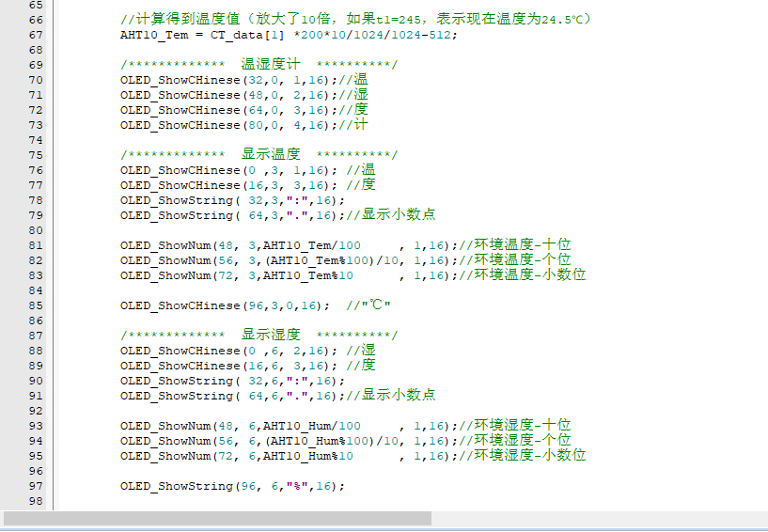Click OLED_ShowString with "%" on line 97
The image size is (768, 532).
pyautogui.click(x=232, y=486)
